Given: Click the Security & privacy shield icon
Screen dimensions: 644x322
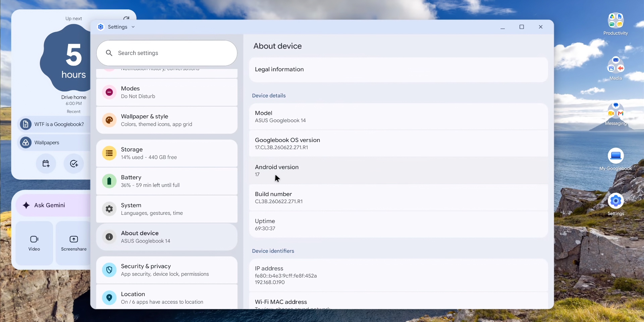Looking at the screenshot, I should point(109,270).
